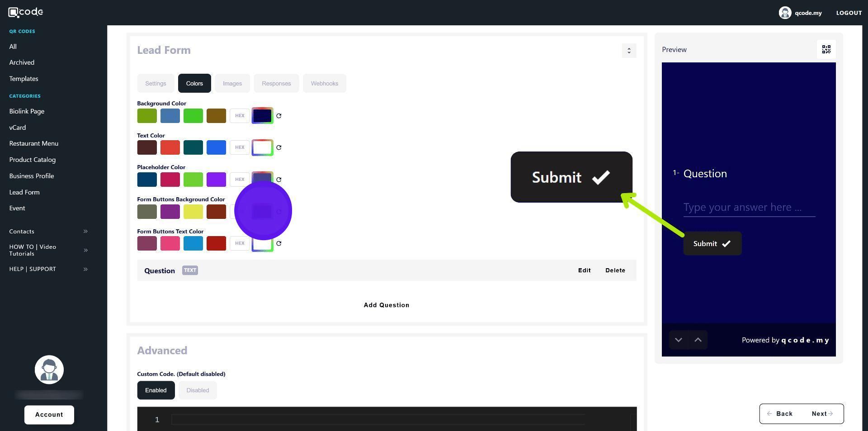Pick the yellow Form Buttons Background swatch
This screenshot has height=431, width=868.
pyautogui.click(x=193, y=212)
